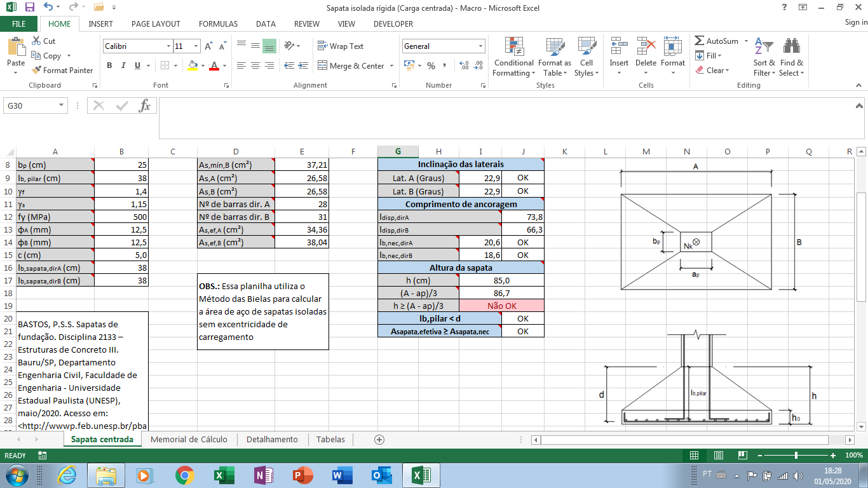Click the Insert Function fx button
Viewport: 868px width, 488px height.
[x=145, y=105]
